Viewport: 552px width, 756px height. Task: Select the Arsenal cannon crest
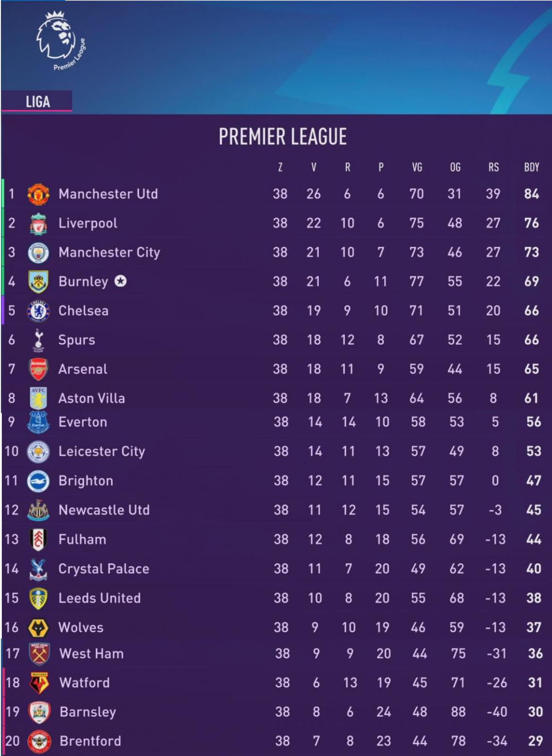(x=38, y=369)
